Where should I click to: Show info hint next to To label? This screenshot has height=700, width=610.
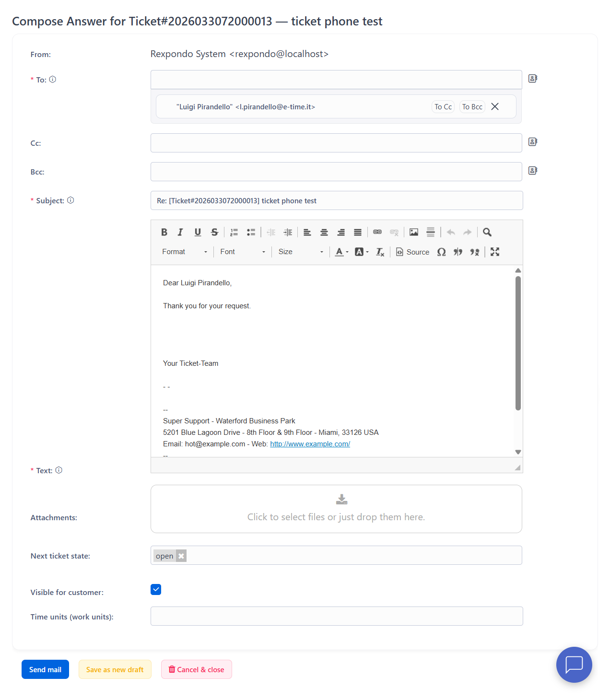(x=53, y=80)
